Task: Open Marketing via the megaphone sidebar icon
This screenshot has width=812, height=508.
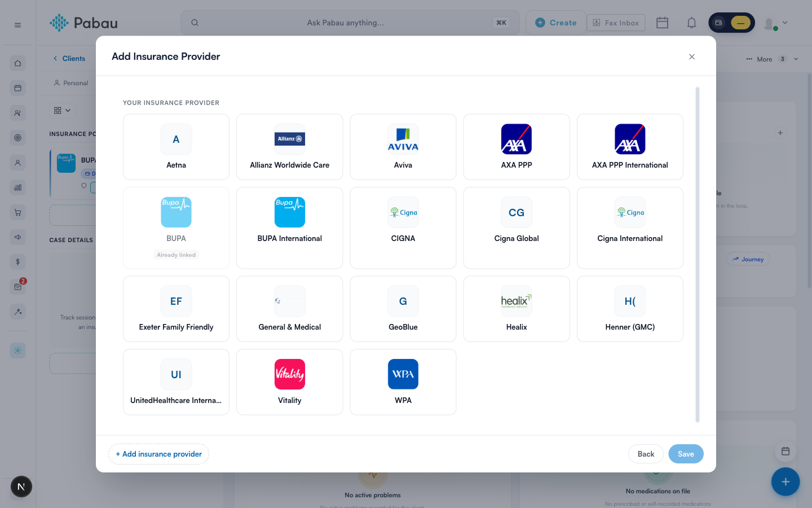Action: (17, 237)
